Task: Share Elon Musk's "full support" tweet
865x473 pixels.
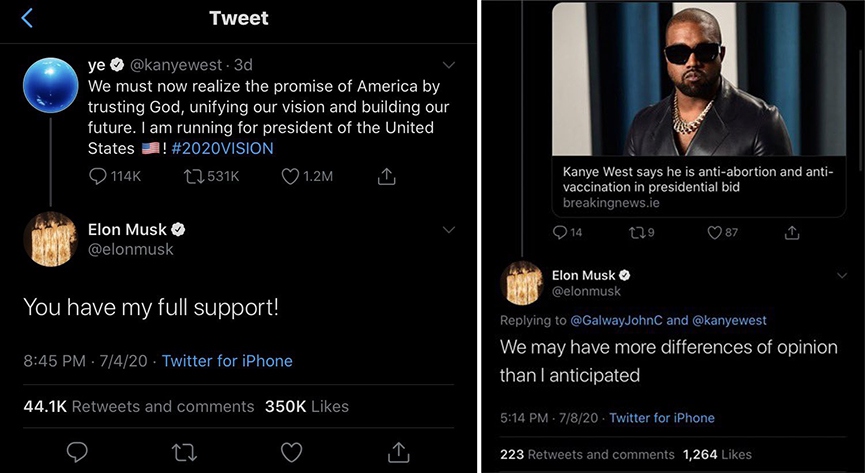Action: [399, 452]
